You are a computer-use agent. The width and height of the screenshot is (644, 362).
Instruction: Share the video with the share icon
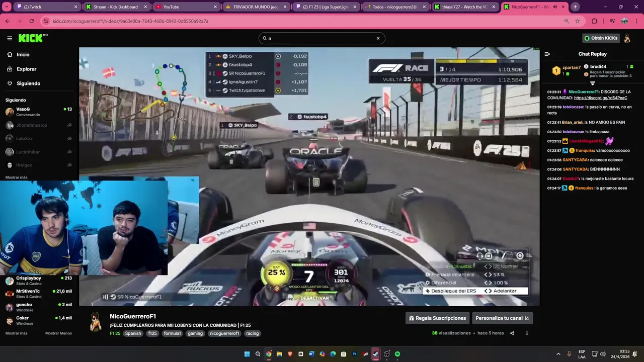click(x=512, y=333)
